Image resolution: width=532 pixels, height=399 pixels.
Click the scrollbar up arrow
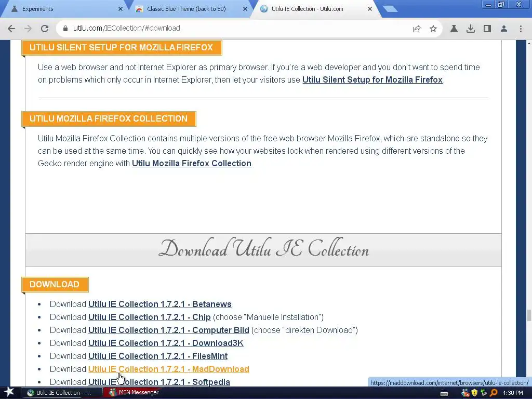(x=528, y=43)
